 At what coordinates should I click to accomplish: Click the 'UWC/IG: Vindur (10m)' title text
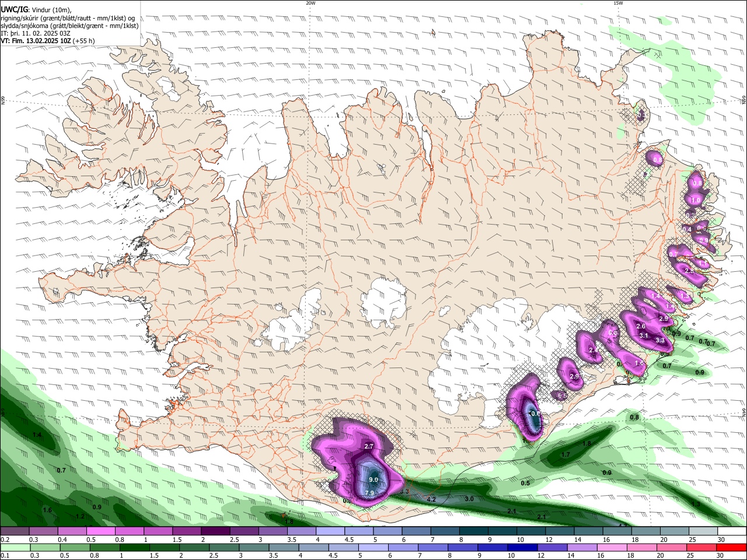(36, 9)
